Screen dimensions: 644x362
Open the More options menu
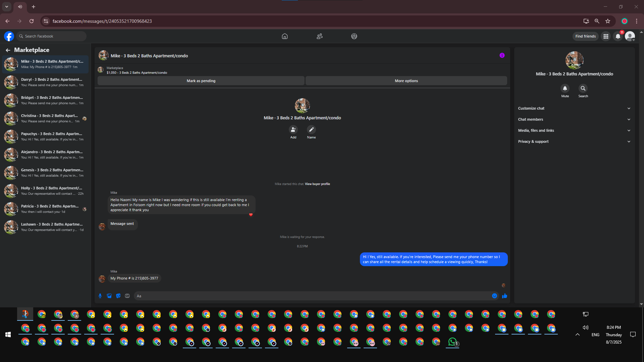[406, 81]
